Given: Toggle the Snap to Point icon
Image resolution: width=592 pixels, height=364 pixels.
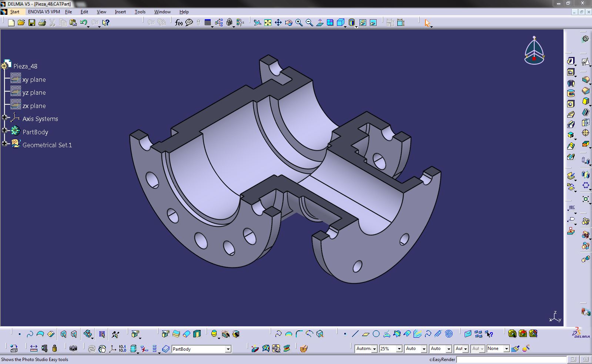Looking at the screenshot, I should point(116,334).
